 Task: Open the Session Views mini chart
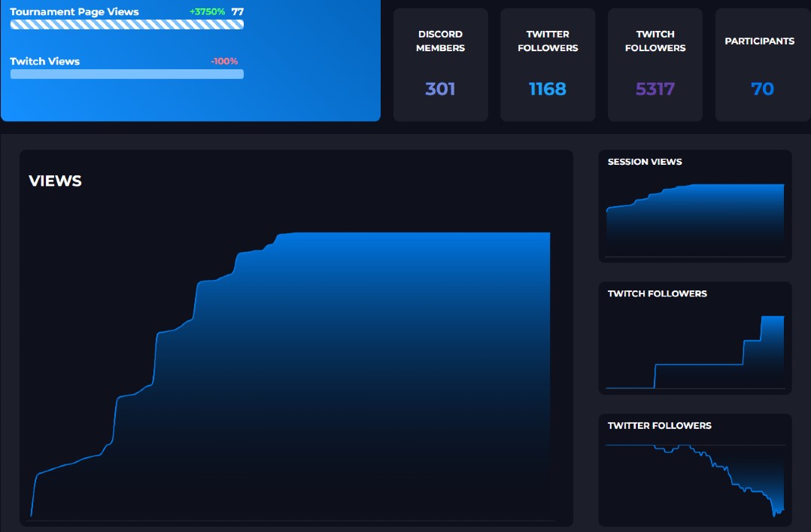(x=695, y=220)
